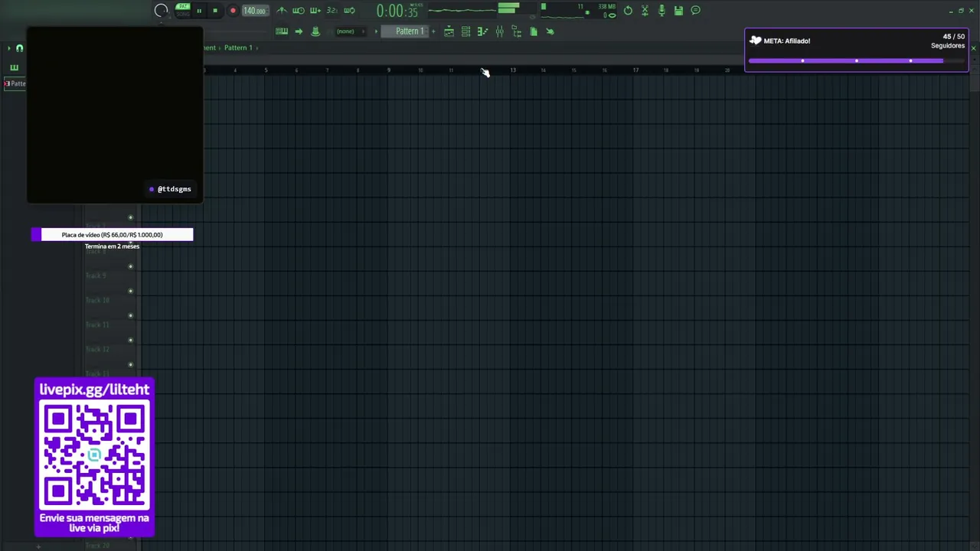This screenshot has height=551, width=980.
Task: Click the @ttdsgms handle label
Action: click(x=174, y=189)
